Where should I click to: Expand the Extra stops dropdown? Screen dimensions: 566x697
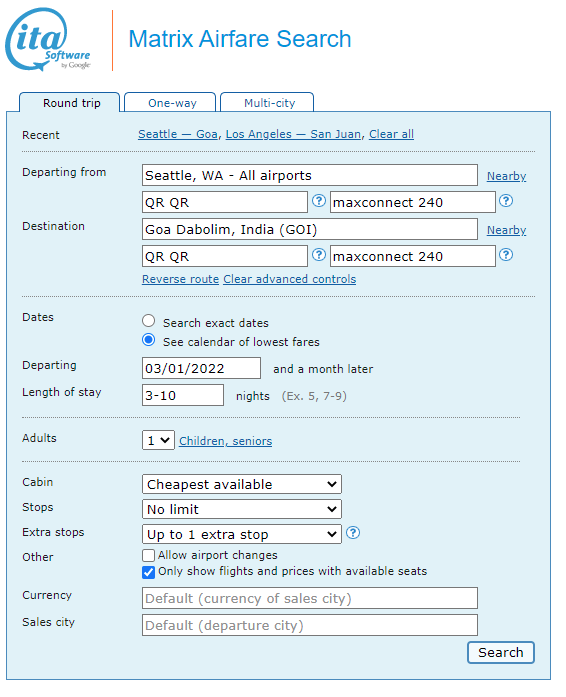pyautogui.click(x=241, y=534)
